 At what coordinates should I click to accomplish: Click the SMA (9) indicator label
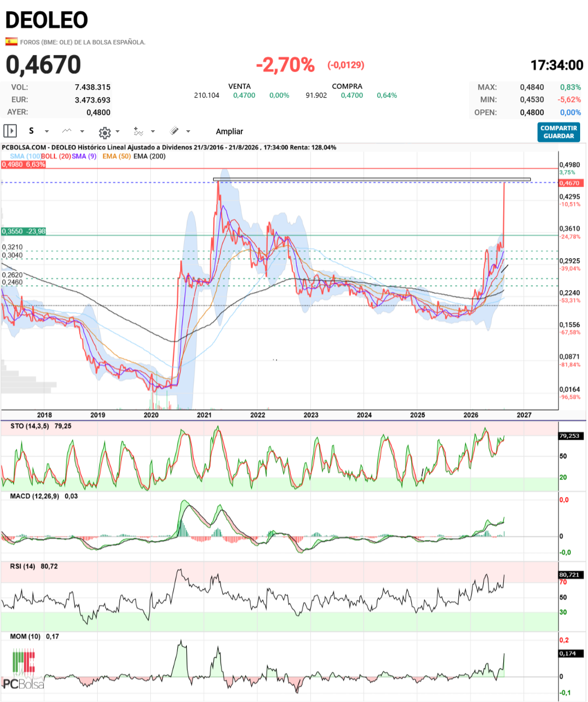(x=84, y=156)
